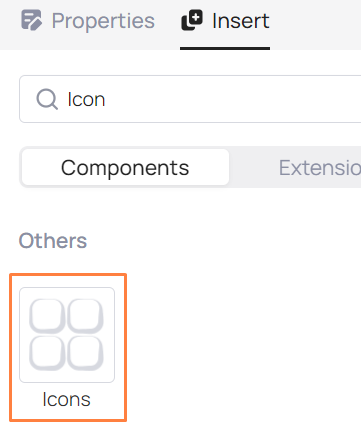Click the active underline beneath Insert
Image resolution: width=361 pixels, height=445 pixels.
pos(225,48)
